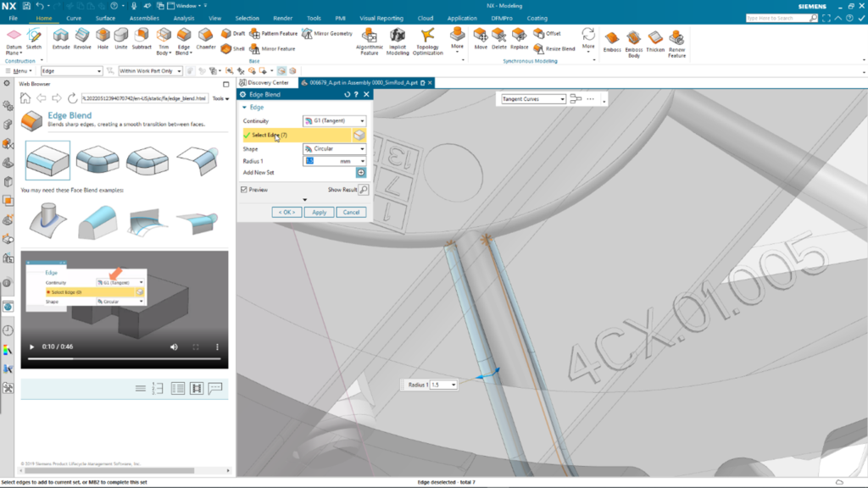Click the Show Result magnifier icon
The height and width of the screenshot is (488, 868).
point(364,190)
